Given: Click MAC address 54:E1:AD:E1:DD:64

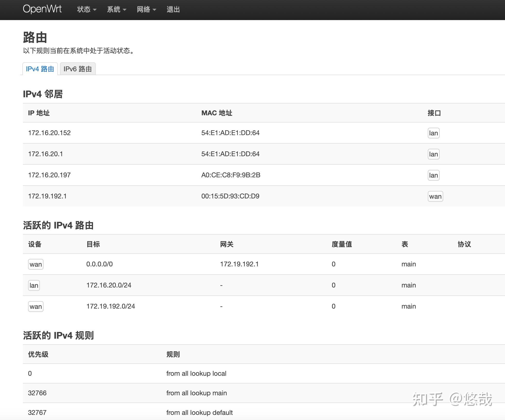Looking at the screenshot, I should pyautogui.click(x=230, y=133).
